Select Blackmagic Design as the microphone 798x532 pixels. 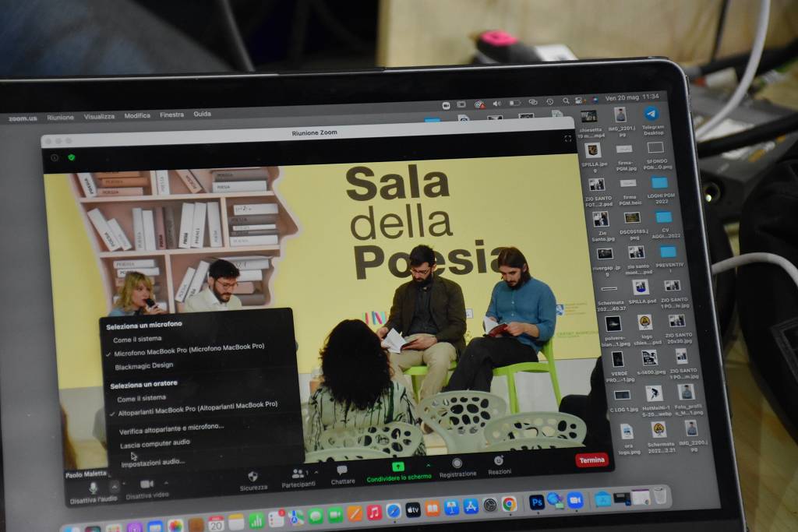pos(144,366)
